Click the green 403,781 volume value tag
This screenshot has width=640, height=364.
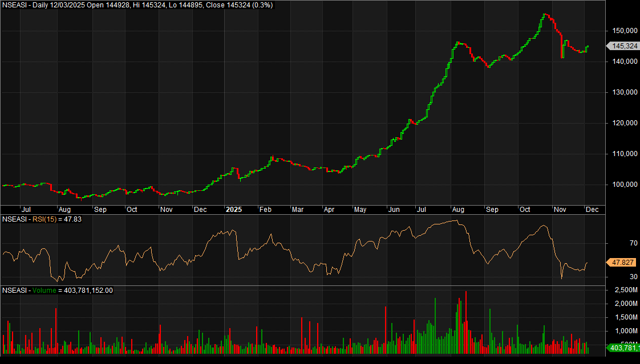[x=624, y=347]
